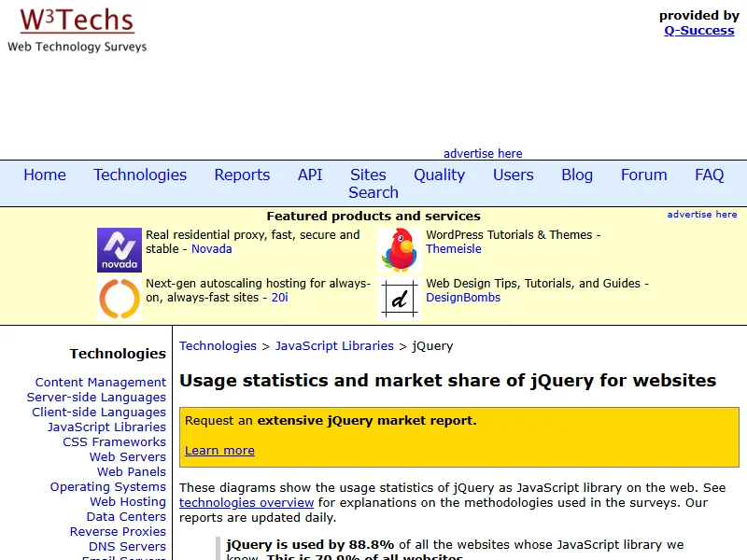Navigate to the Home page

tap(45, 175)
